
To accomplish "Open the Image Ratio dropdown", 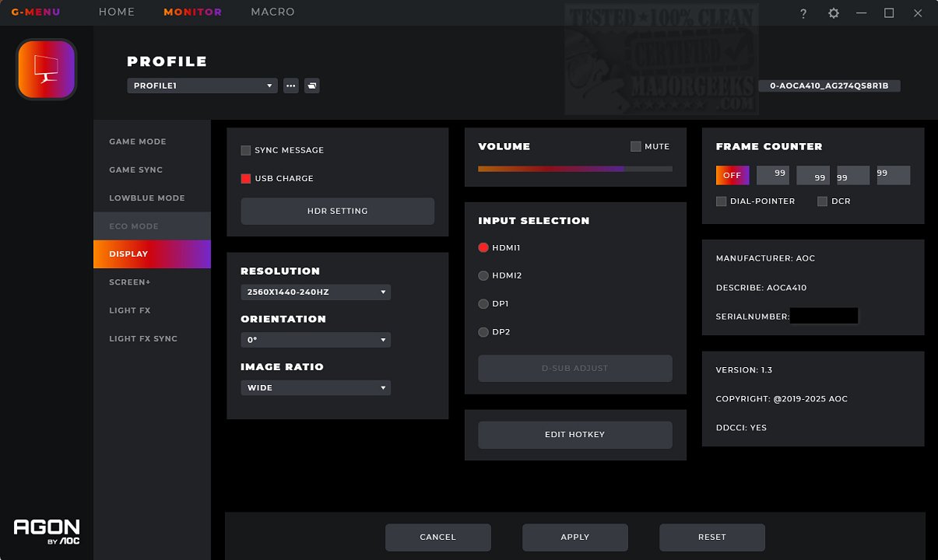I will pos(315,387).
